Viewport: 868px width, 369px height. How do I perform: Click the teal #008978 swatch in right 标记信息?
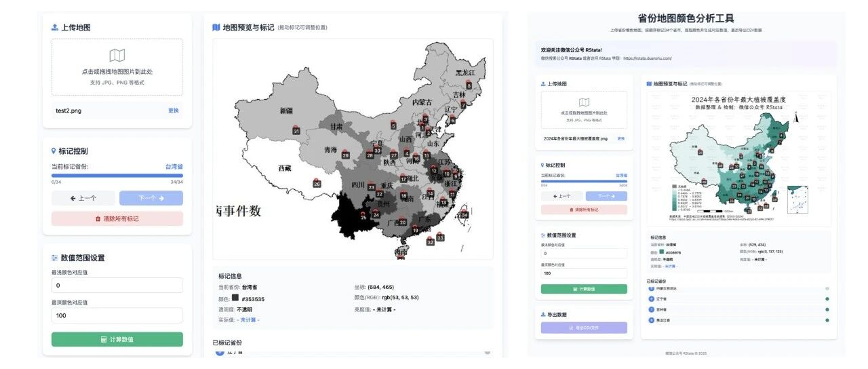[661, 251]
